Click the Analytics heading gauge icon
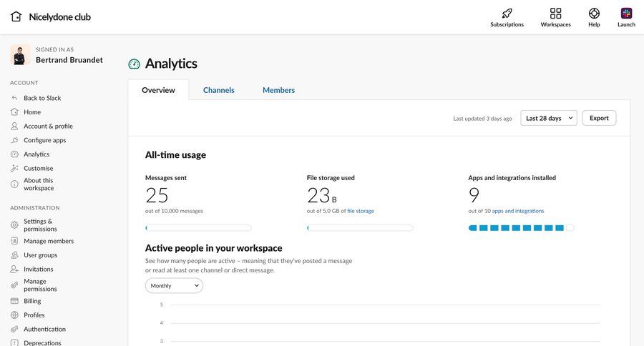Viewport: 644px width, 346px height. 134,64
